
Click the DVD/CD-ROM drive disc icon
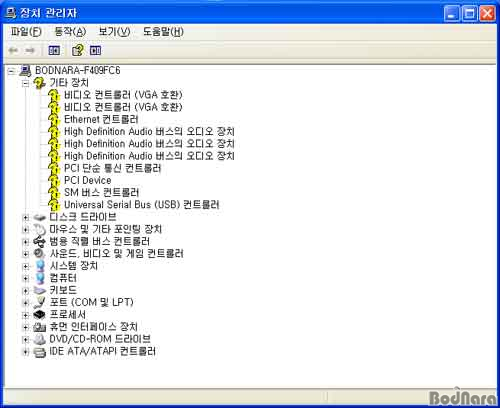(39, 339)
